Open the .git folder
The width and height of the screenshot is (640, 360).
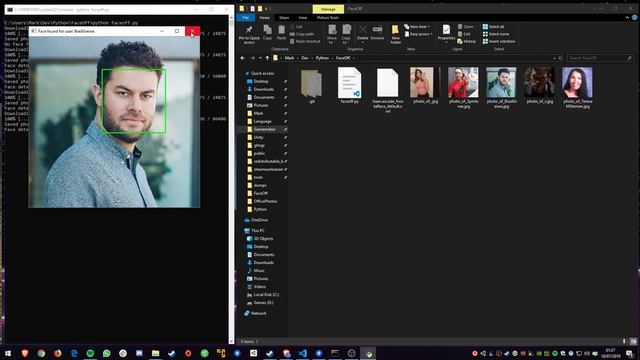pyautogui.click(x=311, y=86)
